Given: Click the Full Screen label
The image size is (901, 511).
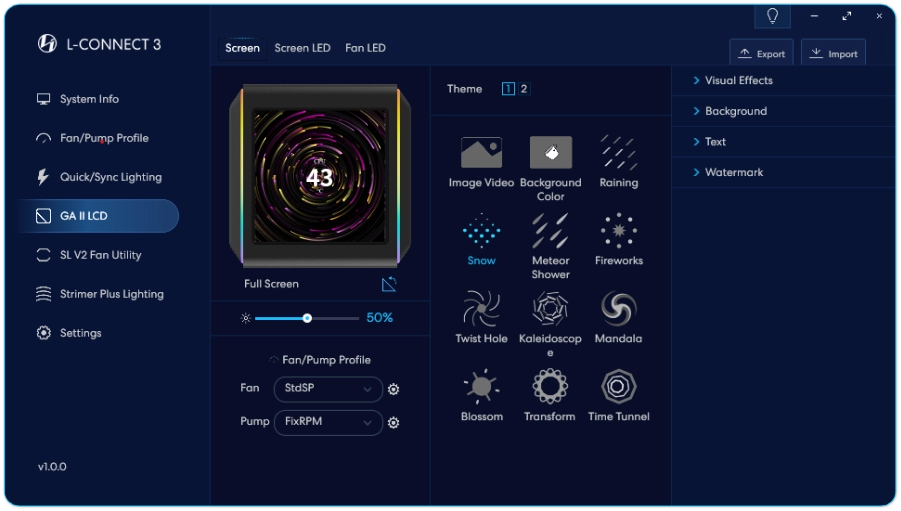Looking at the screenshot, I should [271, 284].
